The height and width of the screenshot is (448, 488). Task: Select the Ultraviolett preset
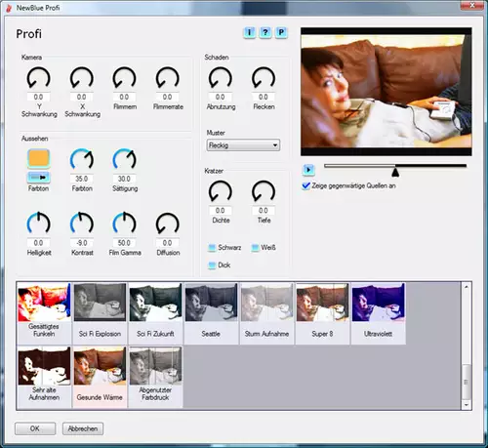pyautogui.click(x=379, y=313)
